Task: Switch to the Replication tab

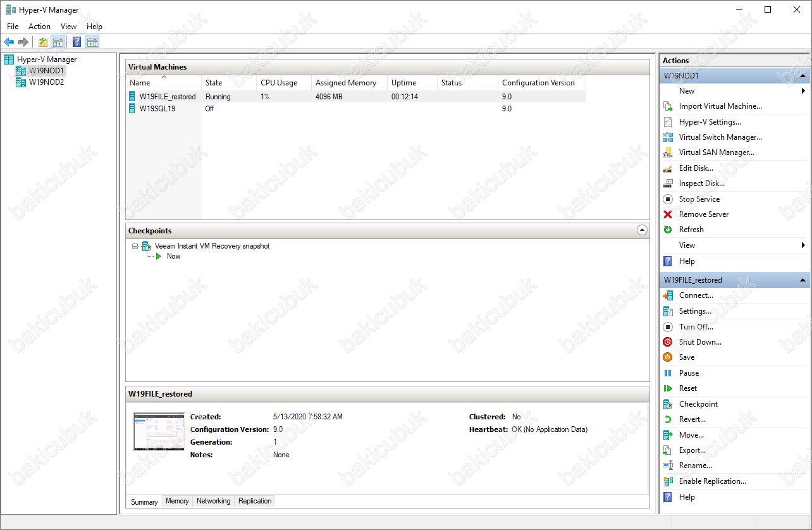Action: pos(255,501)
